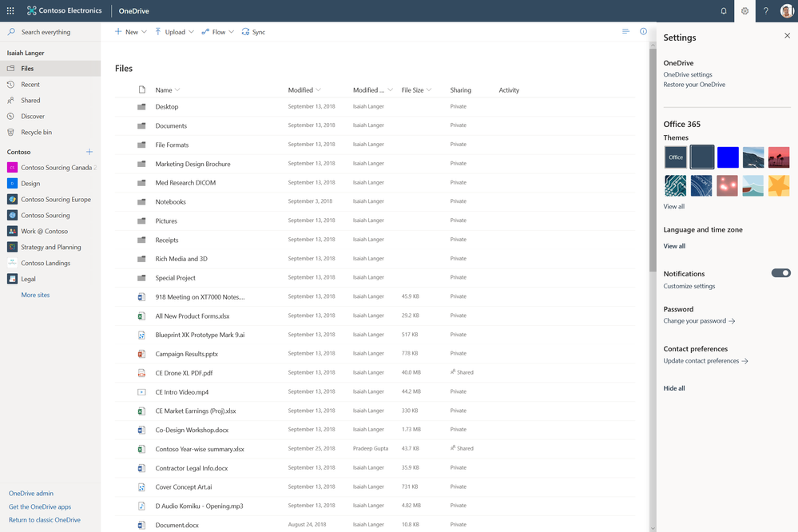Open the Marketing Design Brochure folder
This screenshot has height=532, width=798.
(193, 164)
